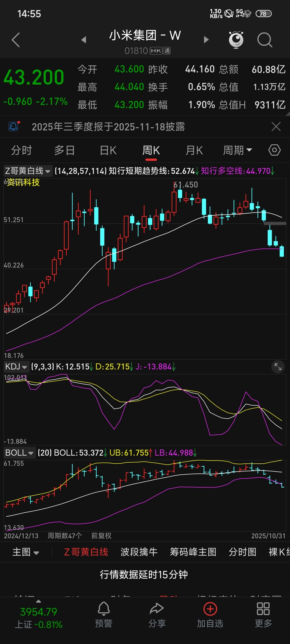Screen dimensions: 290x644
Task: Tap the stock title 小米集团 - W
Action: point(145,35)
